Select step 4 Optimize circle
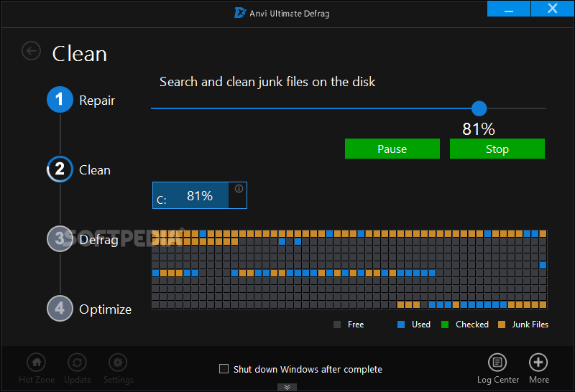The width and height of the screenshot is (575, 392). 60,308
